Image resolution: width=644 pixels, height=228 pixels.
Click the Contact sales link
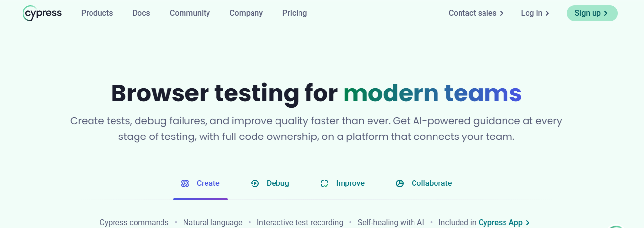pos(472,13)
